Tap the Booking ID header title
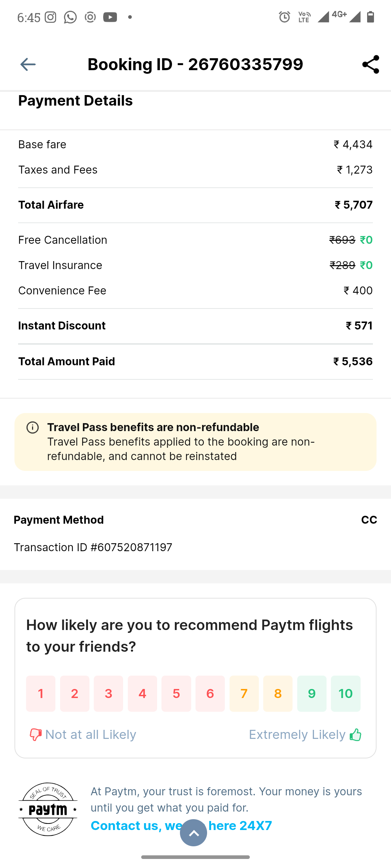391x868 pixels. pyautogui.click(x=195, y=64)
